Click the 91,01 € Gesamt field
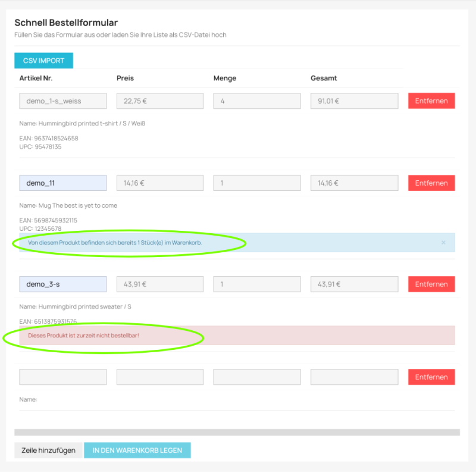 click(354, 101)
